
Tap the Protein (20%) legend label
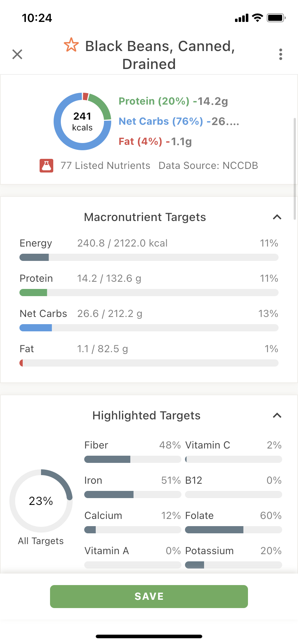coord(154,101)
